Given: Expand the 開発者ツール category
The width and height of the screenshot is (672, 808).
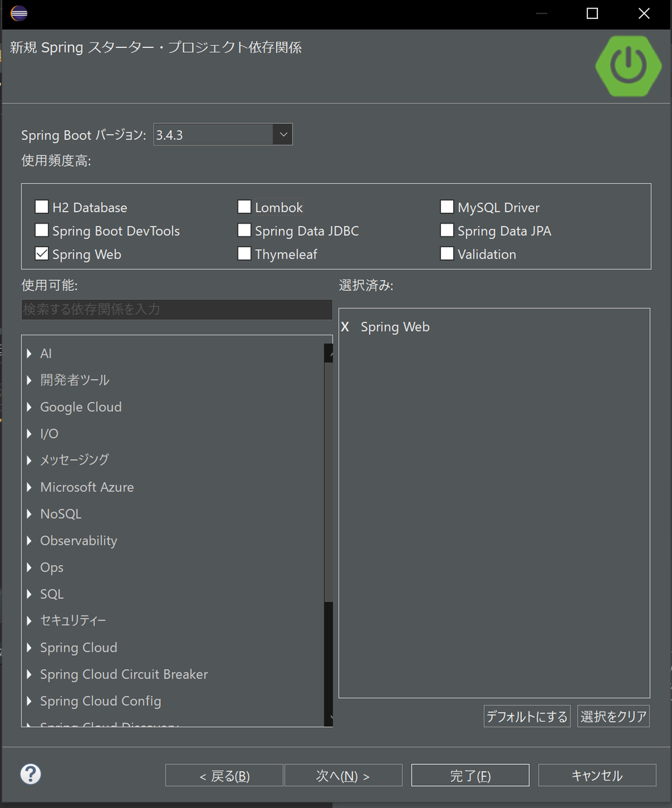Looking at the screenshot, I should [30, 380].
